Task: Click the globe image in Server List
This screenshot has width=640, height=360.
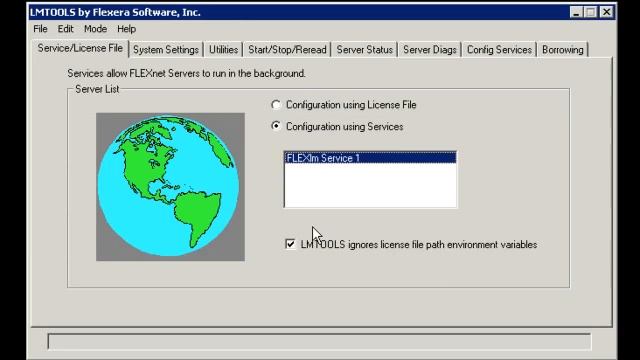Action: pyautogui.click(x=170, y=187)
